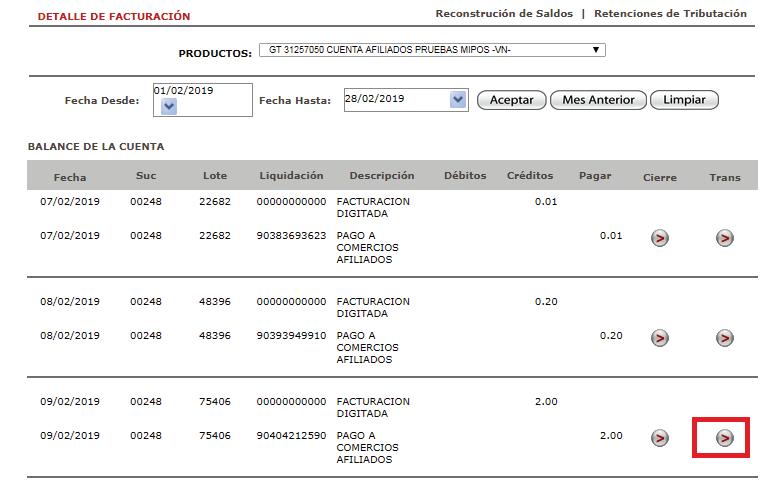Click the Cierre column header
The width and height of the screenshot is (763, 480).
[x=659, y=177]
